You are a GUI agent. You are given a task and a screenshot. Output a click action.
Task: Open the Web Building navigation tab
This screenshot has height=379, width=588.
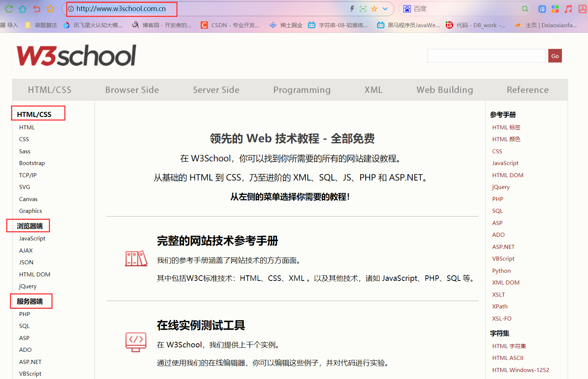(x=445, y=90)
